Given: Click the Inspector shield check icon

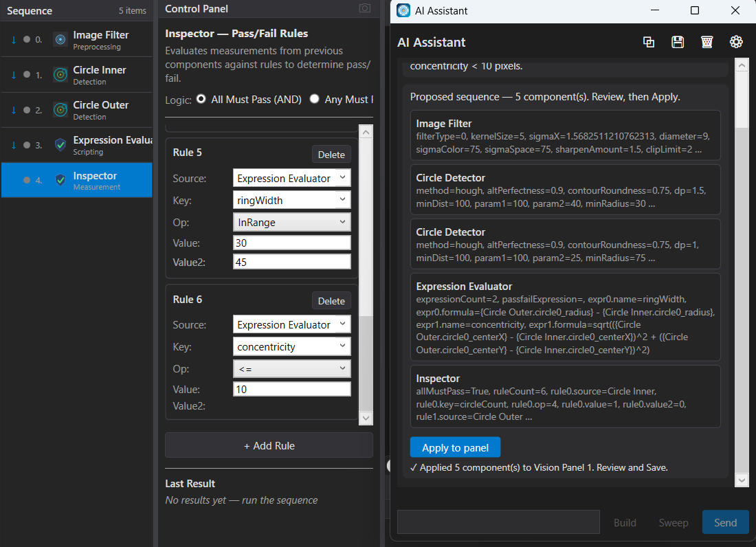Looking at the screenshot, I should tap(60, 180).
